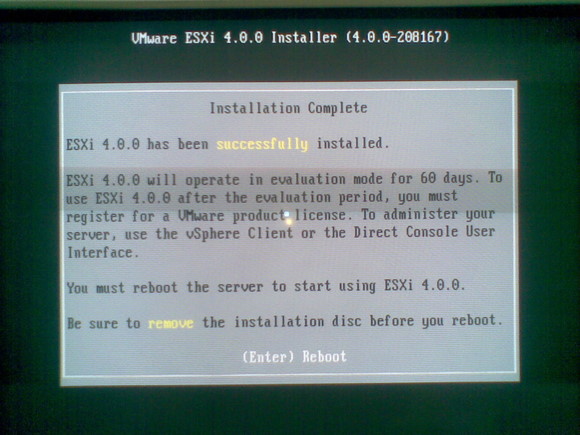
Task: Click the highlighted word 'successfully'
Action: [x=262, y=144]
